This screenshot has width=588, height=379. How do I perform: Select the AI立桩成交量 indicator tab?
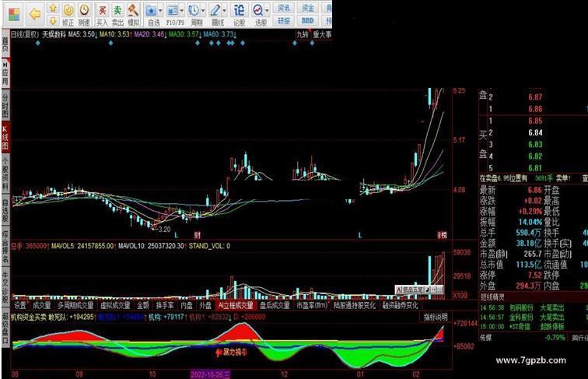click(236, 305)
